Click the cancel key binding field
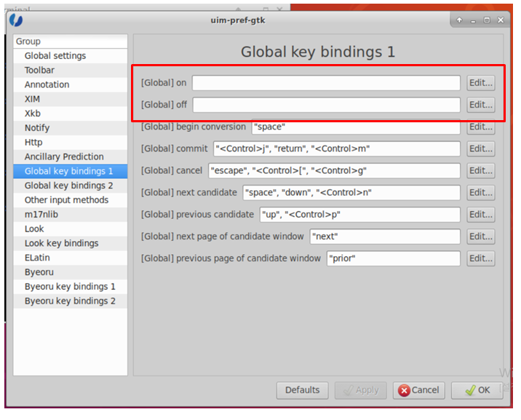 click(x=334, y=170)
